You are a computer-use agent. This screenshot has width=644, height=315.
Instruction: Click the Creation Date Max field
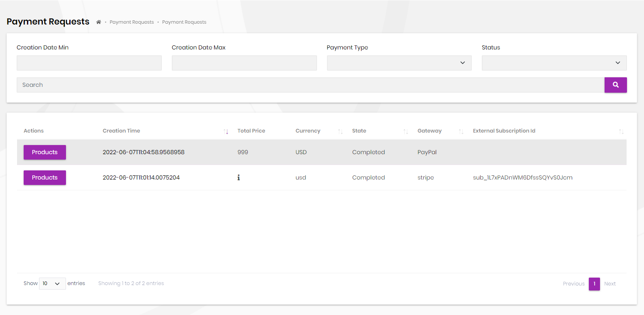244,63
